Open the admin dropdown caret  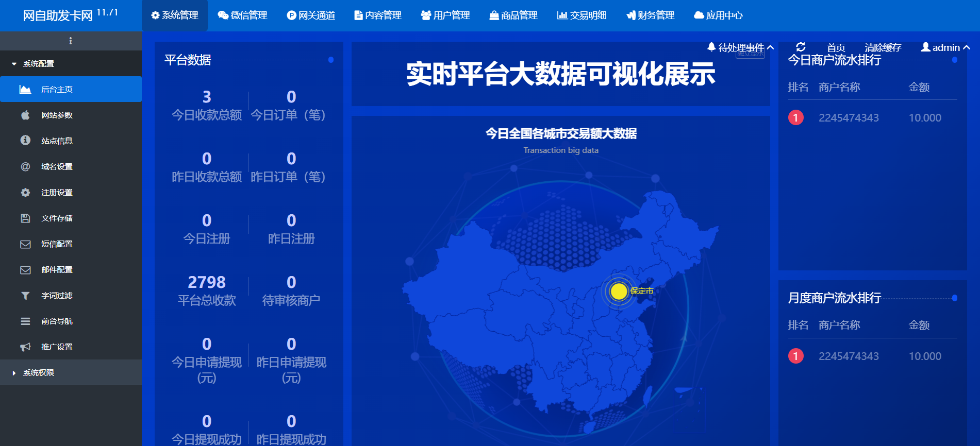pyautogui.click(x=967, y=47)
